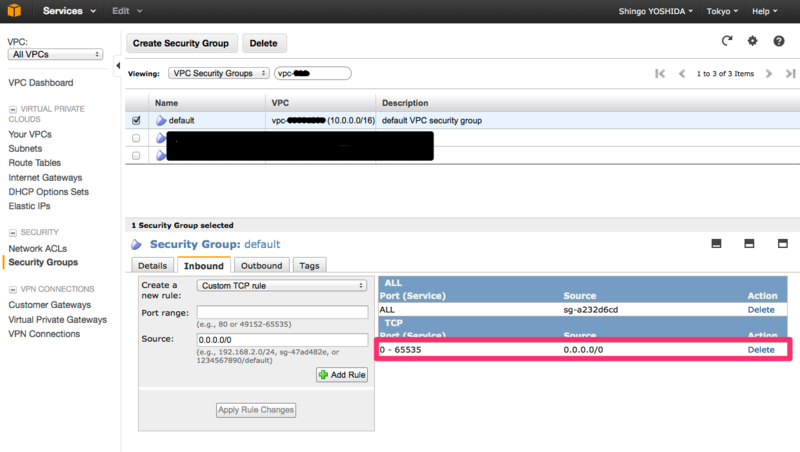Delete the ALL sg-a232d6cd inbound rule

tap(761, 310)
